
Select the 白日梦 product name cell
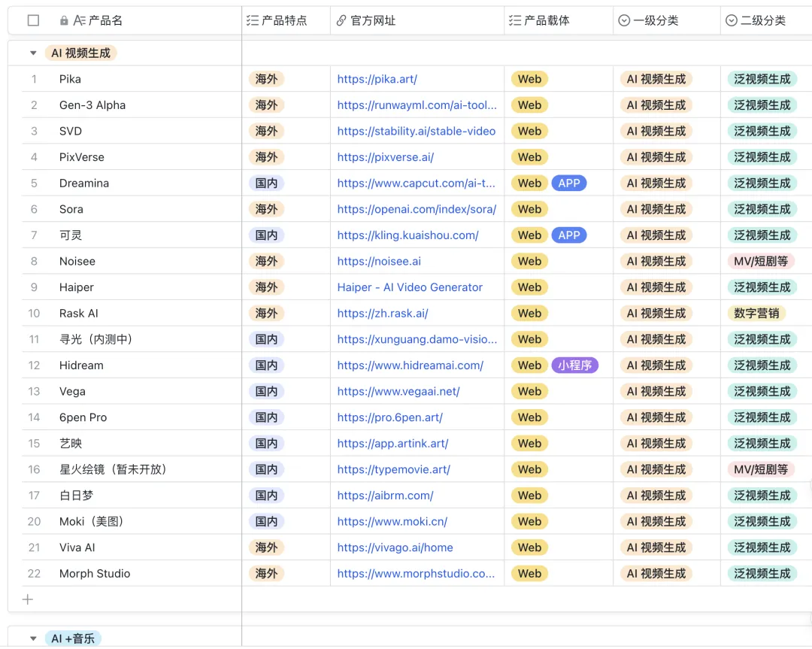pos(76,495)
